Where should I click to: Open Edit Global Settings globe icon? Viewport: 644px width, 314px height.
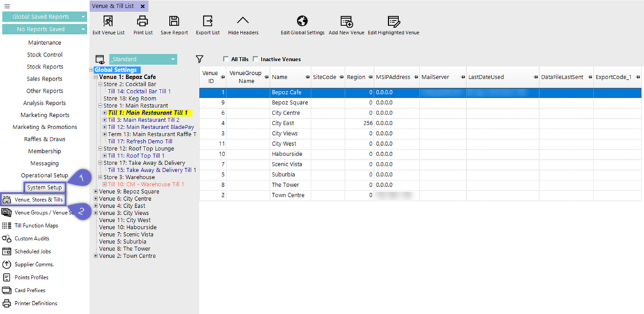pos(302,21)
